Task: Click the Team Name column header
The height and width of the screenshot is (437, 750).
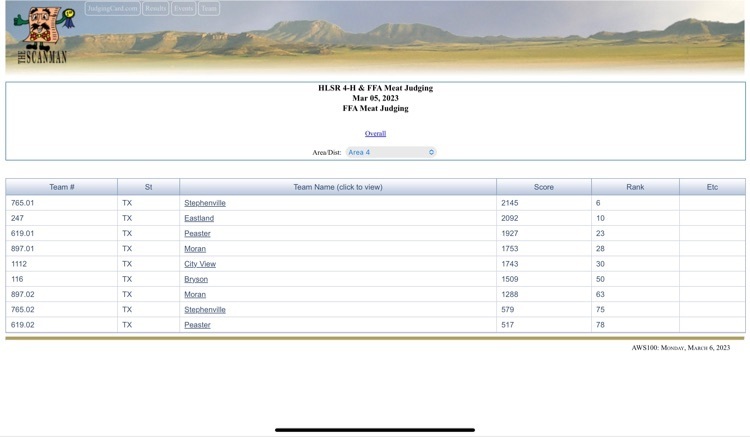Action: 338,187
